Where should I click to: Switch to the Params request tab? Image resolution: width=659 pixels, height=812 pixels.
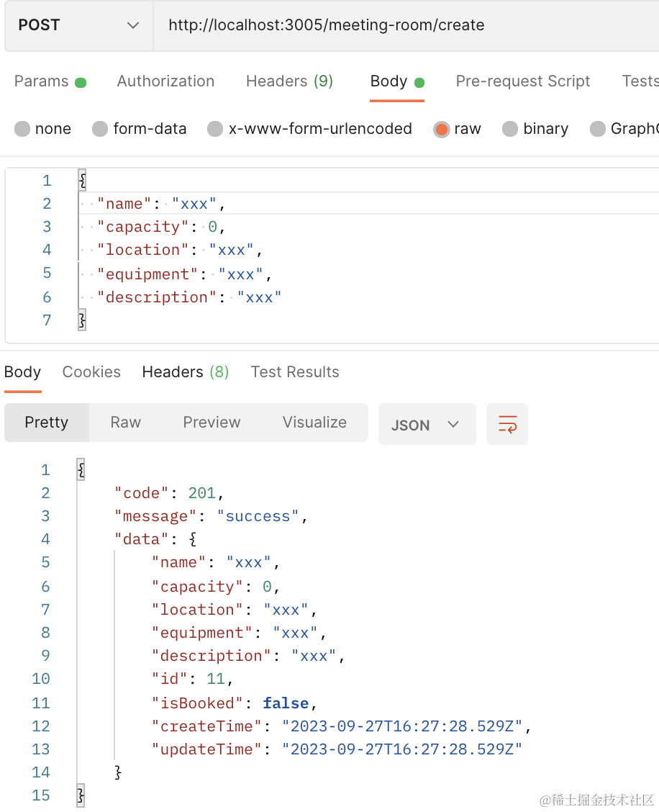(42, 81)
